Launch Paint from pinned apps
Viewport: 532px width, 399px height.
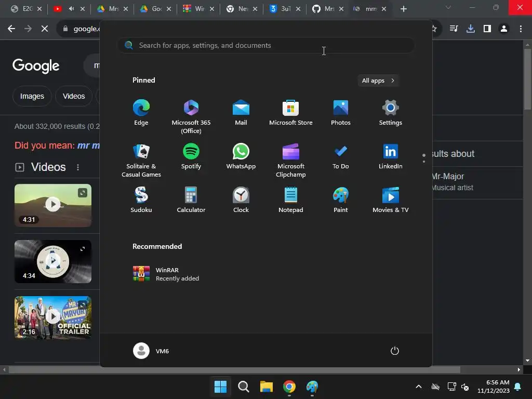(x=341, y=200)
